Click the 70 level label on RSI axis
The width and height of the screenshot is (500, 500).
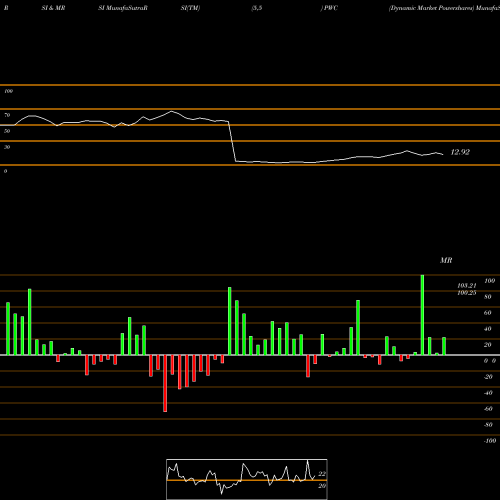7,115
